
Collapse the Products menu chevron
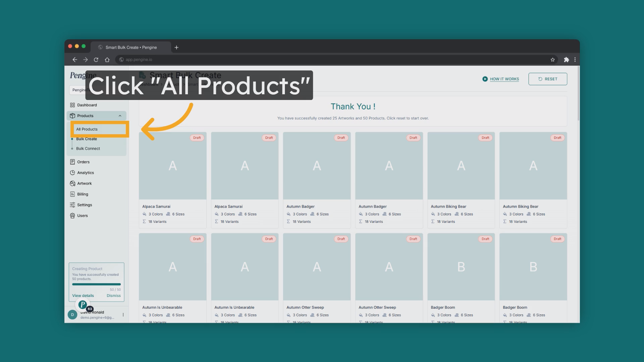tap(120, 116)
